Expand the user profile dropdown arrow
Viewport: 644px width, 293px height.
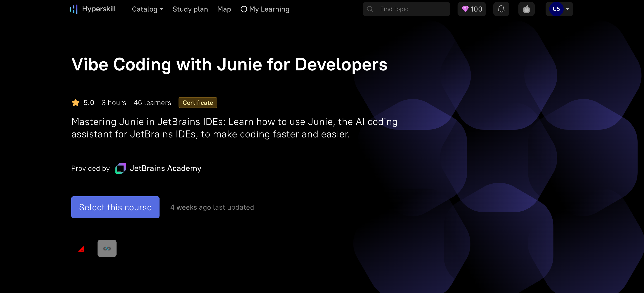point(568,9)
